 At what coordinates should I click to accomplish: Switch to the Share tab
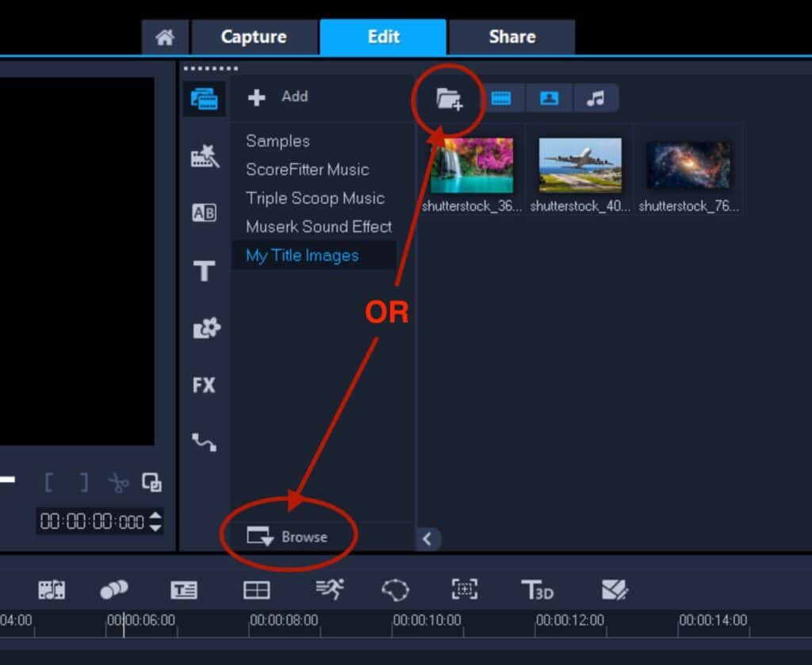pyautogui.click(x=511, y=36)
